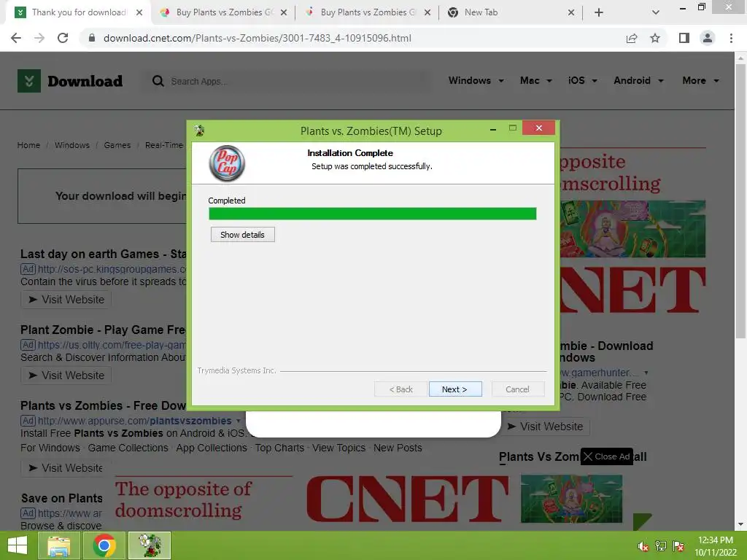Go forward in Chrome browser
Viewport: 747px width, 560px height.
click(39, 38)
